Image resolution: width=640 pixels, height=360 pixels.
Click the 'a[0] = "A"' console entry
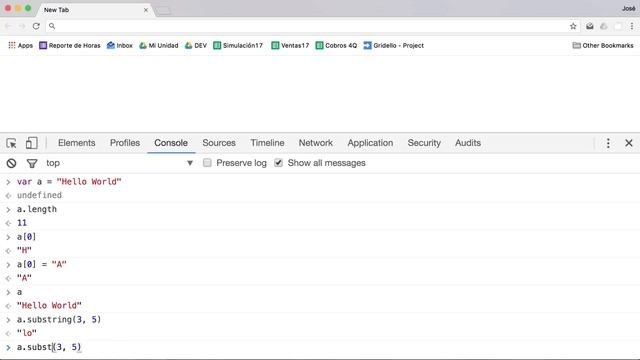[42, 264]
